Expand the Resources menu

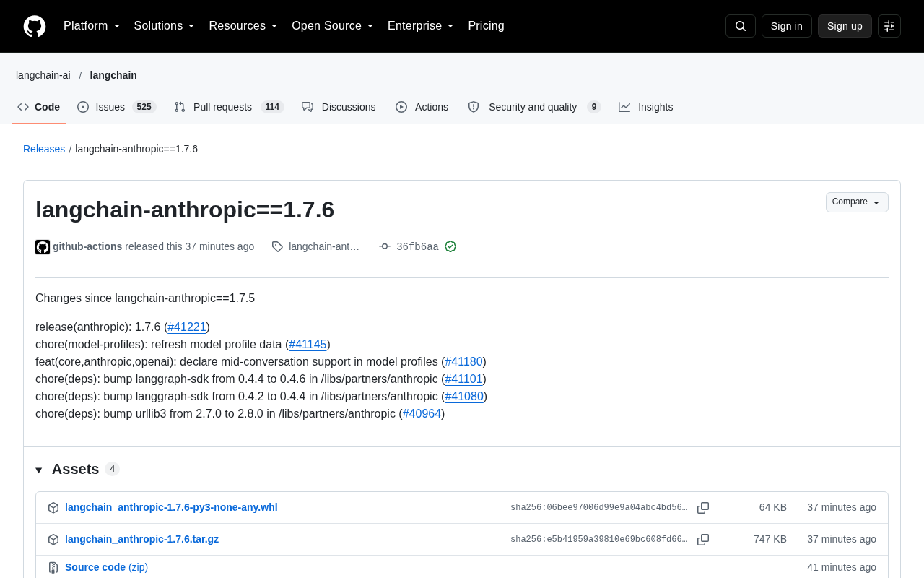243,26
